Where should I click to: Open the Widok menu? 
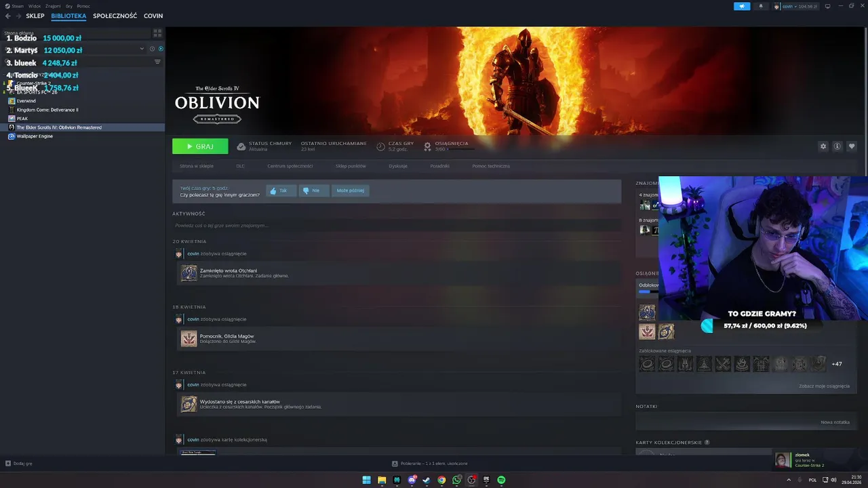click(34, 6)
